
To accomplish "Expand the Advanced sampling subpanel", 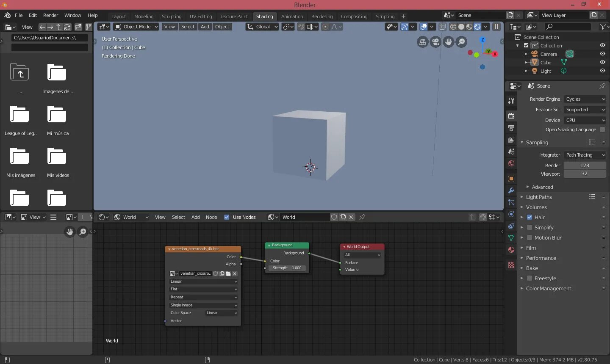I will coord(542,187).
